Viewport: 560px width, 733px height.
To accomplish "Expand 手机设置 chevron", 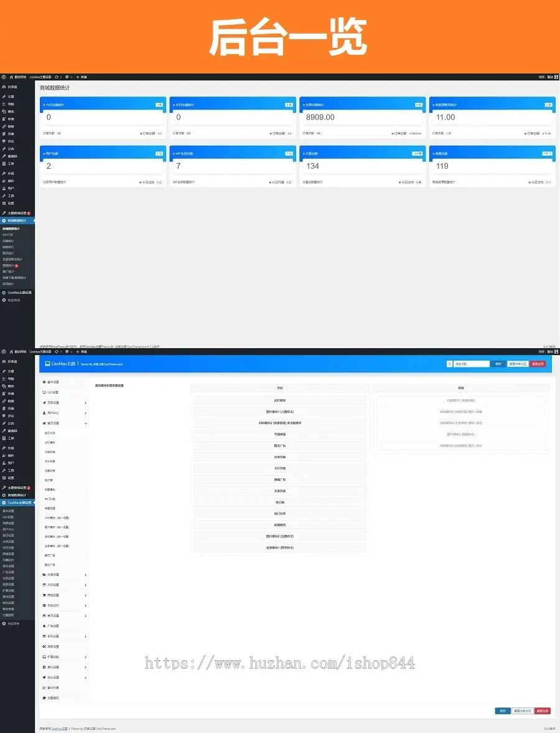I will [x=85, y=636].
